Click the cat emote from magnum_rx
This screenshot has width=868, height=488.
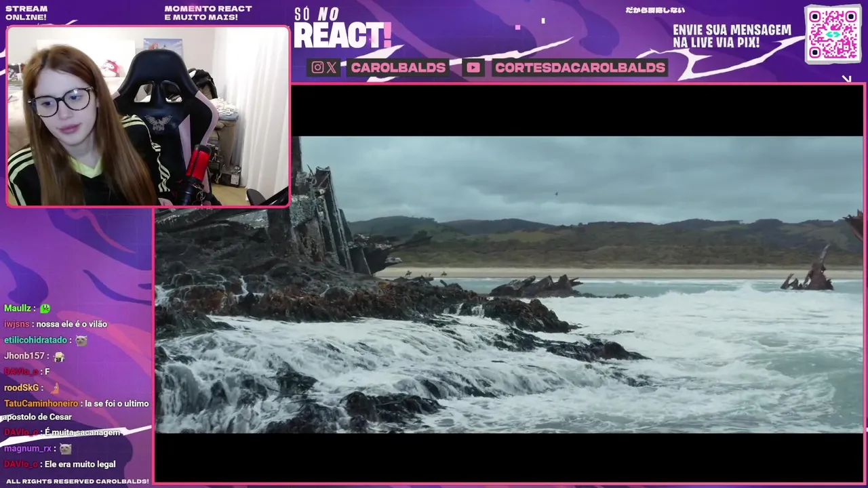(x=65, y=449)
